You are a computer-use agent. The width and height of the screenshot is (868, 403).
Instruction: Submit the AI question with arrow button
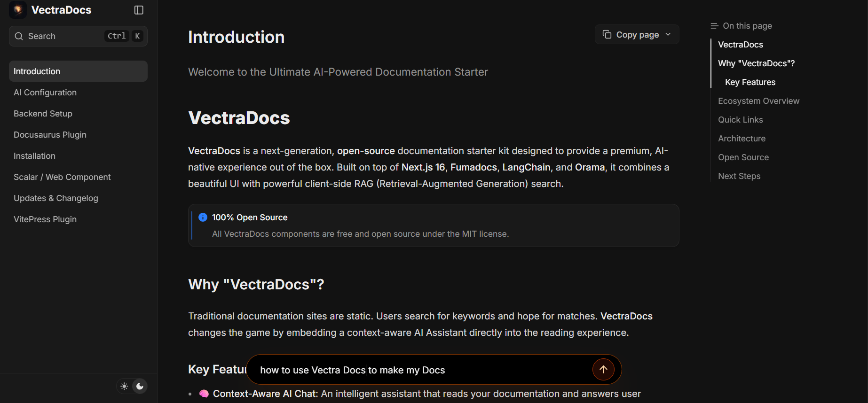pyautogui.click(x=603, y=369)
